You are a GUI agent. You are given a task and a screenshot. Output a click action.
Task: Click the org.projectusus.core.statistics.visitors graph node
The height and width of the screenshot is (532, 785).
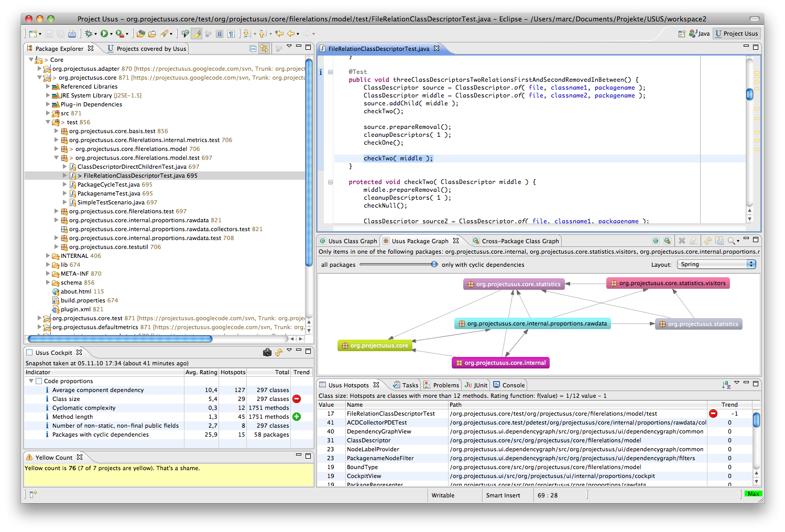pyautogui.click(x=668, y=283)
